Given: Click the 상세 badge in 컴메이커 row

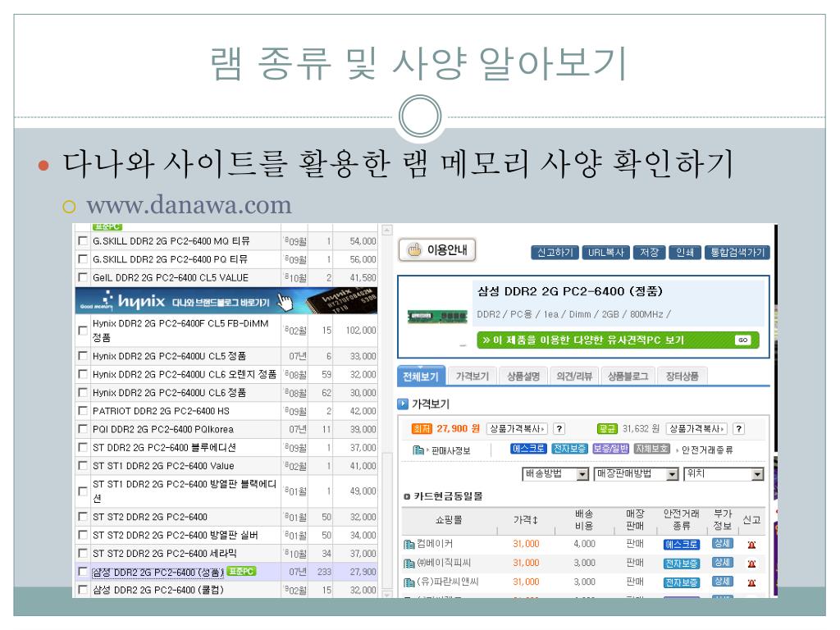Looking at the screenshot, I should coord(722,544).
